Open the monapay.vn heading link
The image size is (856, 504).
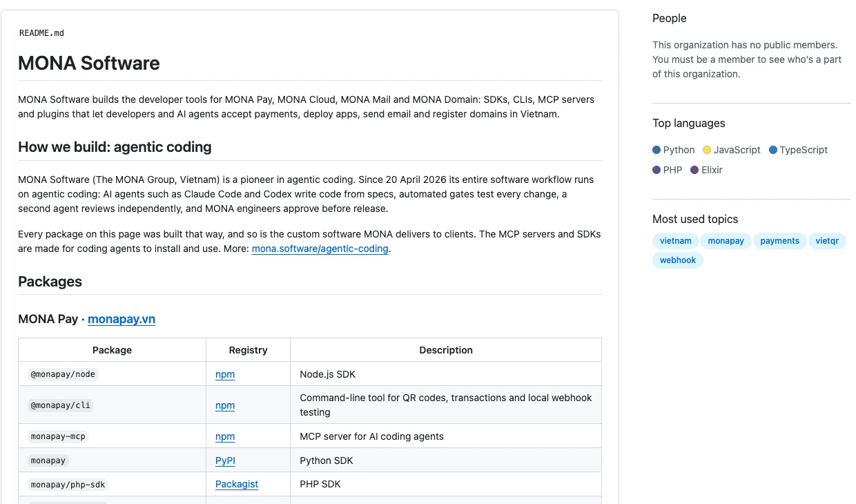coord(121,319)
